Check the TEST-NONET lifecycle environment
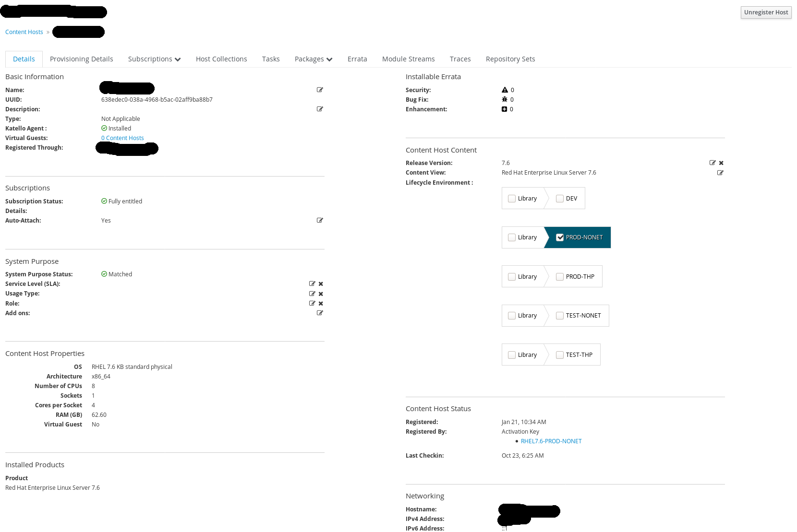This screenshot has height=532, width=797. [560, 316]
